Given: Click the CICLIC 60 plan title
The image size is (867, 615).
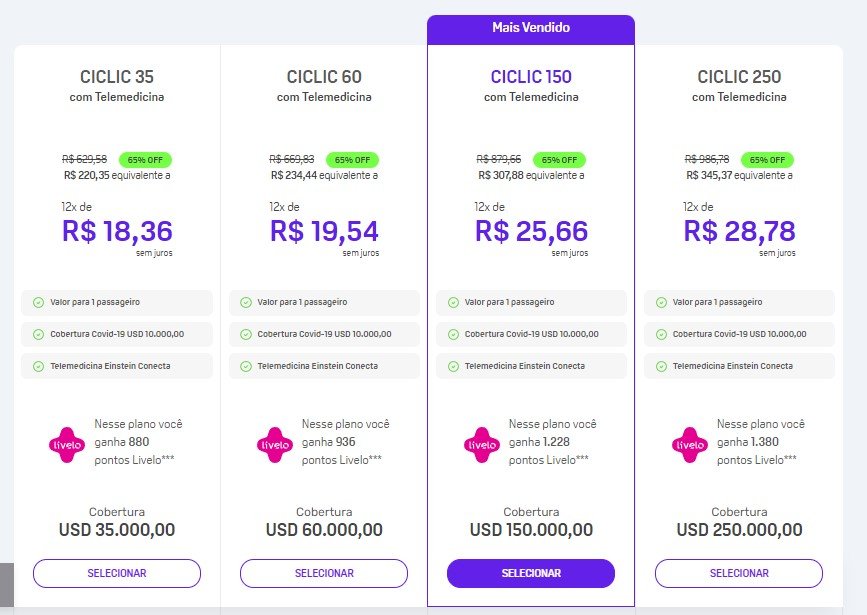Looking at the screenshot, I should [324, 76].
